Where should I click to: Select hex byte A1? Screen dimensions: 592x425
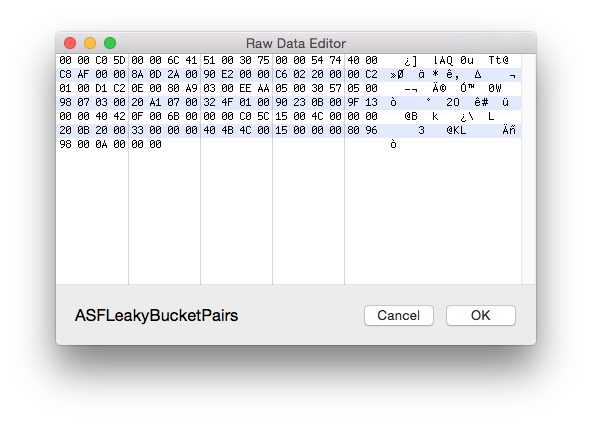(155, 102)
